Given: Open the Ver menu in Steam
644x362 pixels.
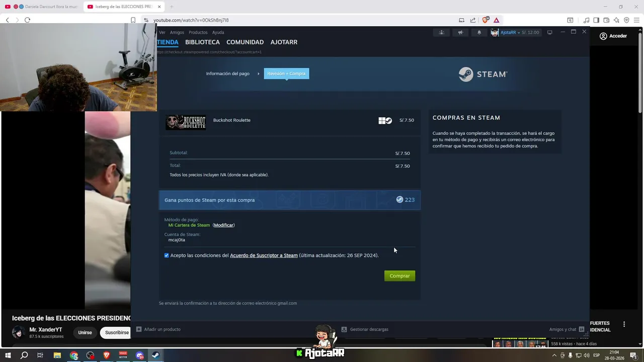Looking at the screenshot, I should pos(162,32).
